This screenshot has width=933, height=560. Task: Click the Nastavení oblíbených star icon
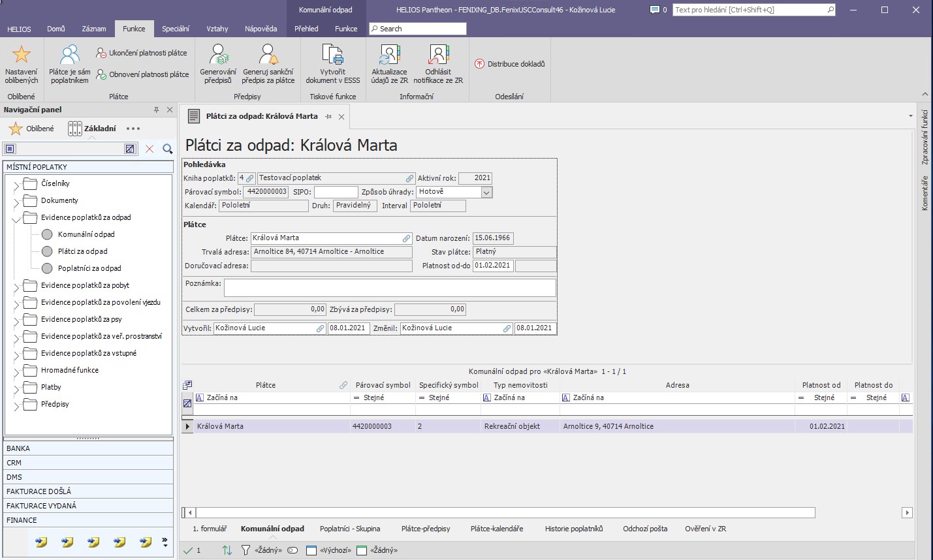click(x=22, y=55)
